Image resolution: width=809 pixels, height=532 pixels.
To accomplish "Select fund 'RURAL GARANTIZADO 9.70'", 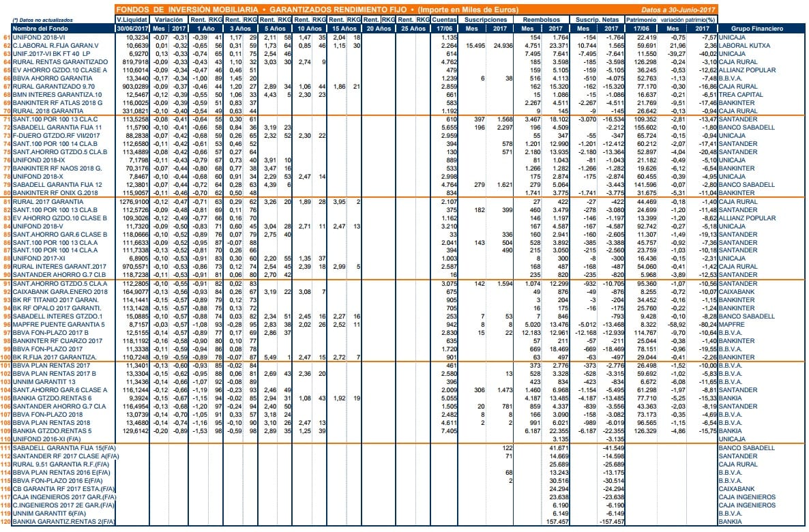I will click(x=54, y=87).
